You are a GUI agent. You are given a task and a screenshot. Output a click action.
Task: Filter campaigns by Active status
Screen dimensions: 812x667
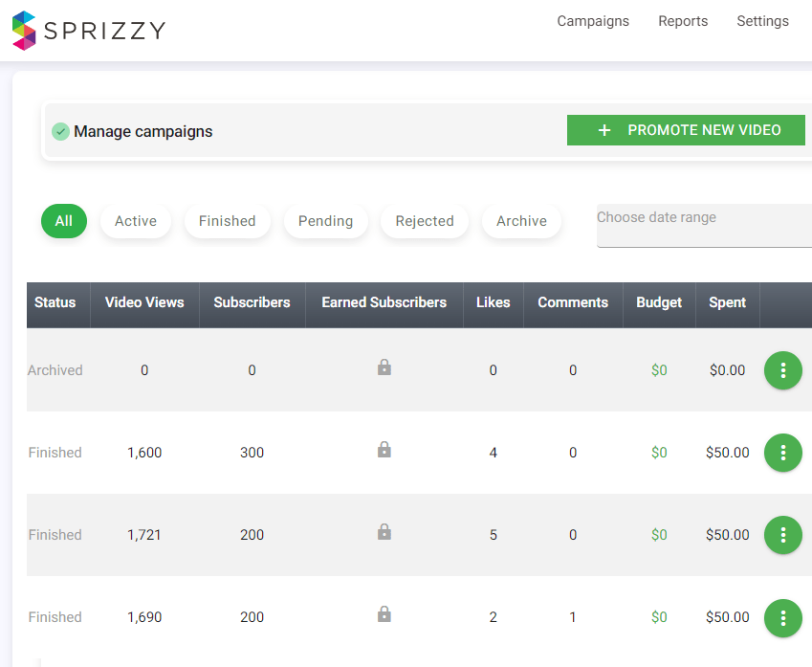pos(136,221)
